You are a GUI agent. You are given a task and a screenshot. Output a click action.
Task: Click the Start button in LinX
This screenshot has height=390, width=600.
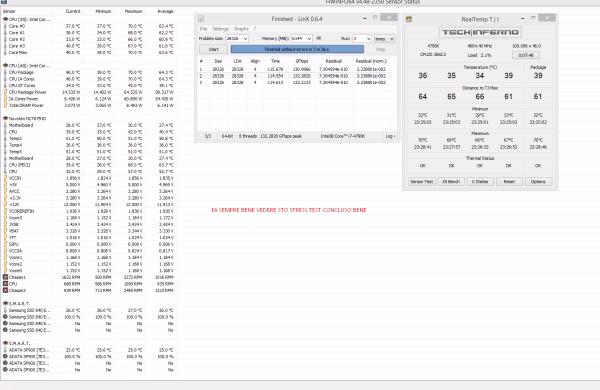[214, 49]
